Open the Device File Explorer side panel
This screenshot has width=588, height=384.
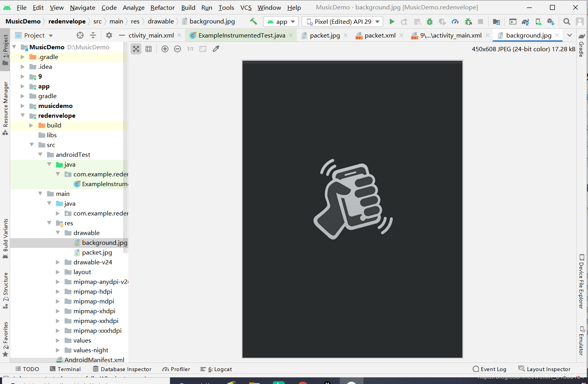point(582,282)
